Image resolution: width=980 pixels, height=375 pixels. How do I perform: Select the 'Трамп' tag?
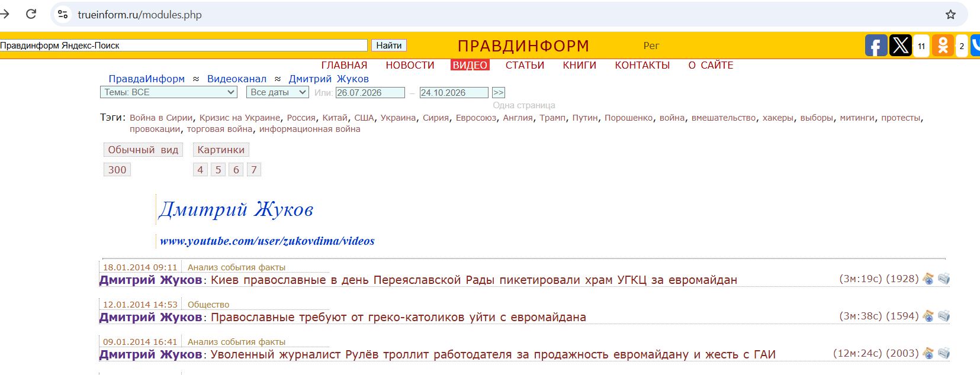pos(552,118)
